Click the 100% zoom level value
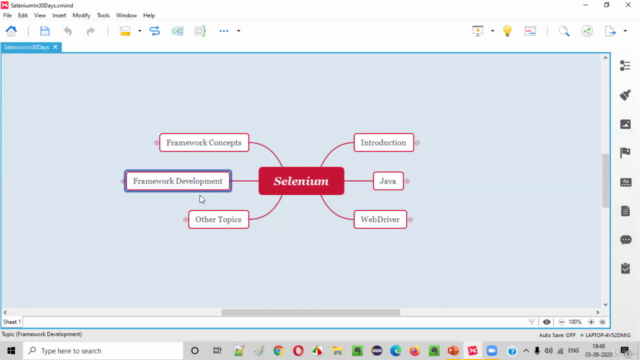The image size is (640, 360). click(575, 322)
